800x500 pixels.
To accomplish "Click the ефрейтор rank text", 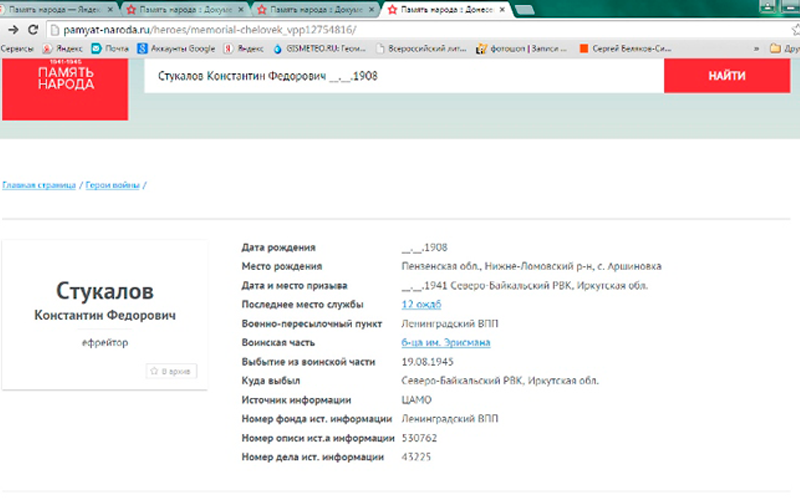I will 105,342.
